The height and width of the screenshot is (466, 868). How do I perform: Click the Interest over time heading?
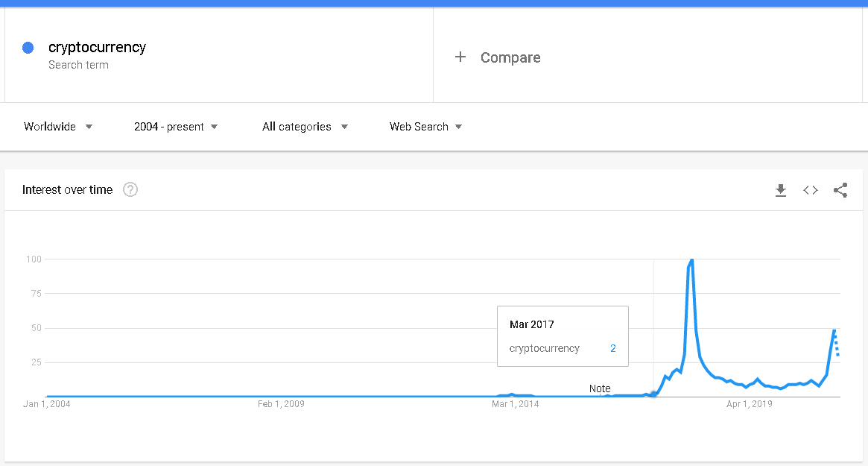click(67, 189)
